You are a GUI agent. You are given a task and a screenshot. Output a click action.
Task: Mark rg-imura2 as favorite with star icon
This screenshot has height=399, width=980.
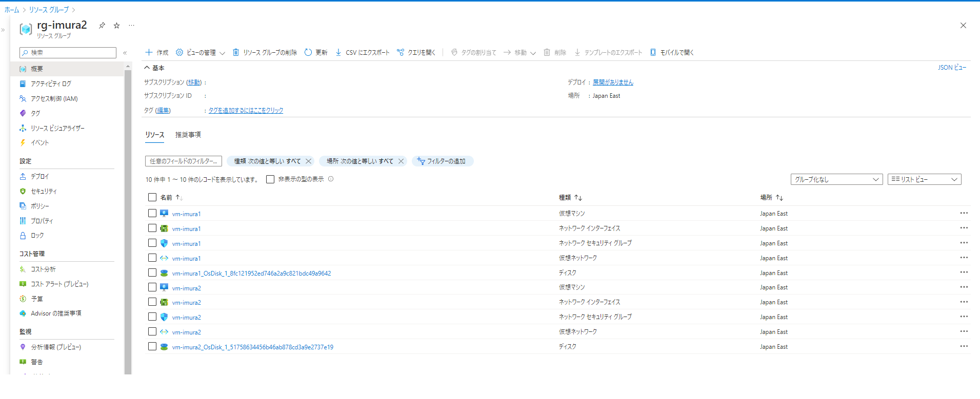(x=116, y=25)
